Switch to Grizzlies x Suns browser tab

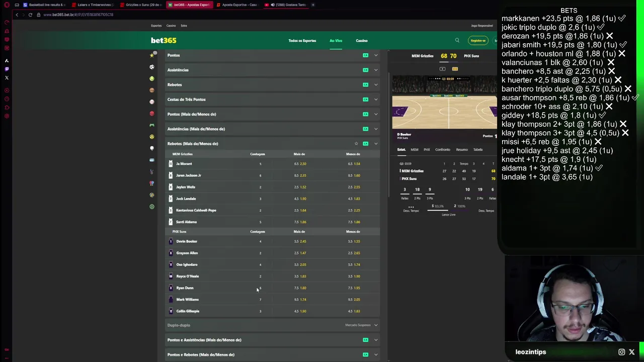[141, 5]
